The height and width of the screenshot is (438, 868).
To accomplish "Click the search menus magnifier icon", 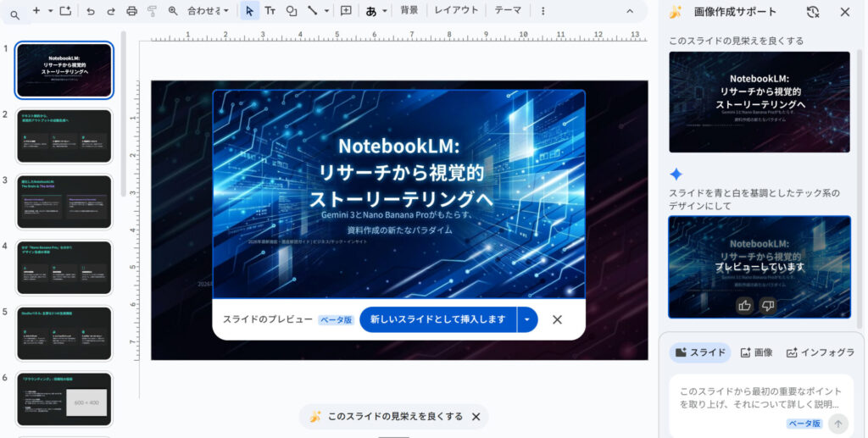I will tap(15, 15).
